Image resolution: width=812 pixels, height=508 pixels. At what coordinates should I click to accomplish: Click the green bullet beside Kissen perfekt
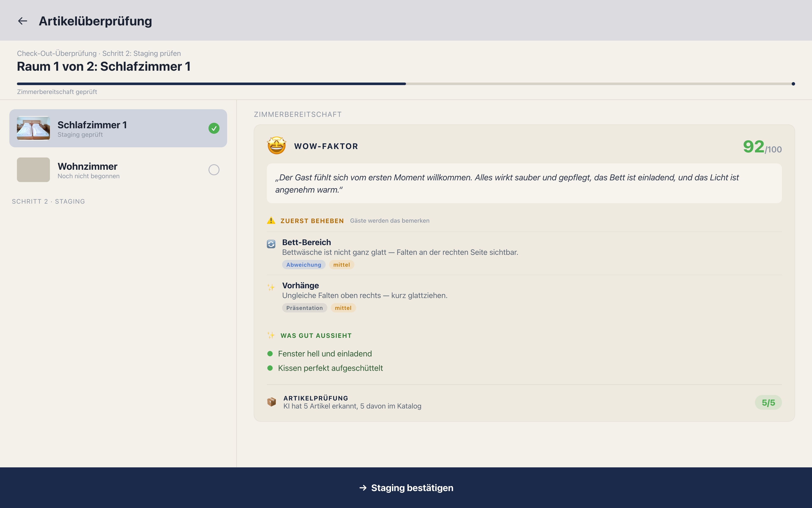(x=270, y=368)
